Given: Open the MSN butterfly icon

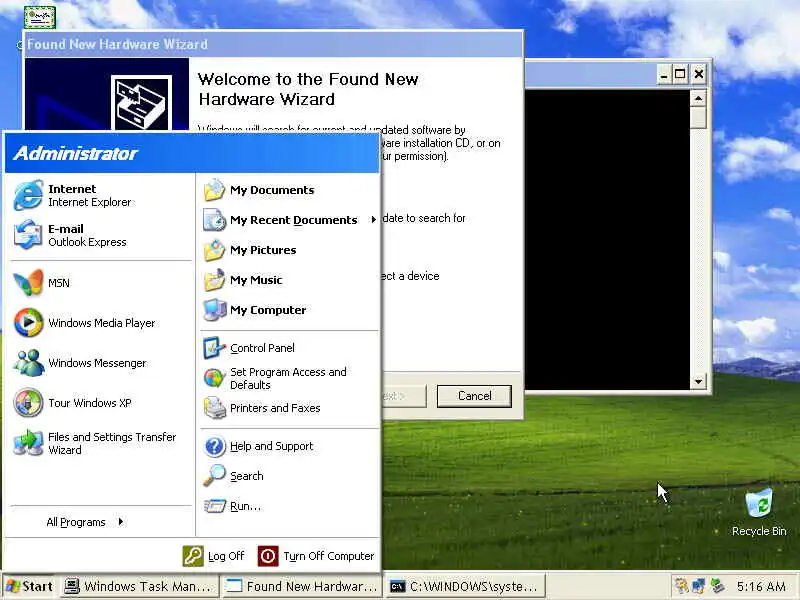Looking at the screenshot, I should (28, 283).
